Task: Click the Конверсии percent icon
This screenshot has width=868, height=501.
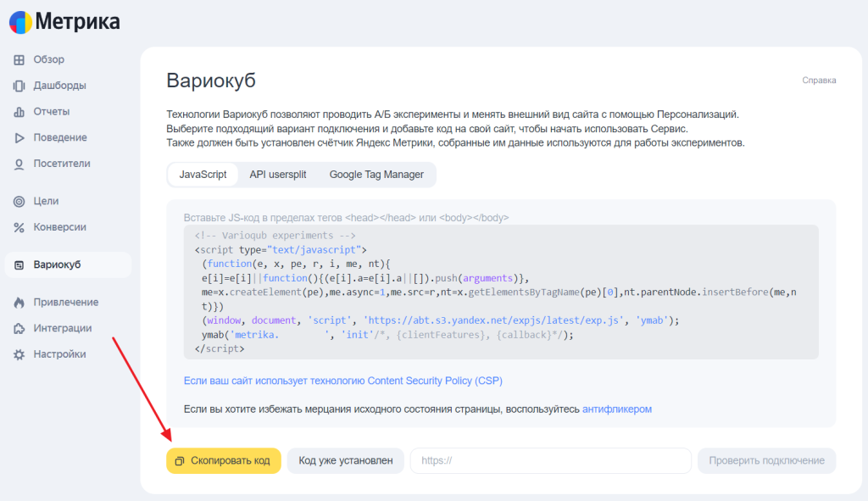Action: point(19,227)
